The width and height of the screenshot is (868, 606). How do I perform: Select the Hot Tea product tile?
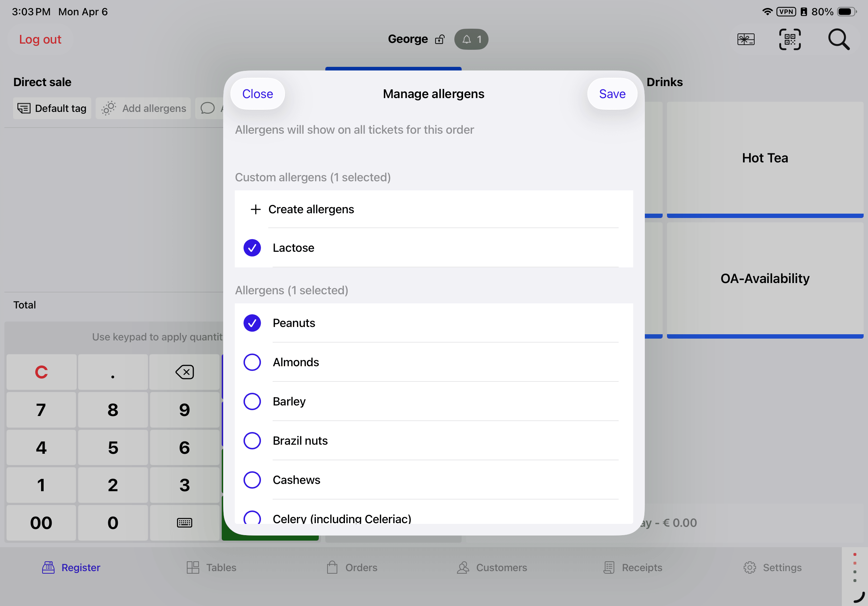[764, 158]
